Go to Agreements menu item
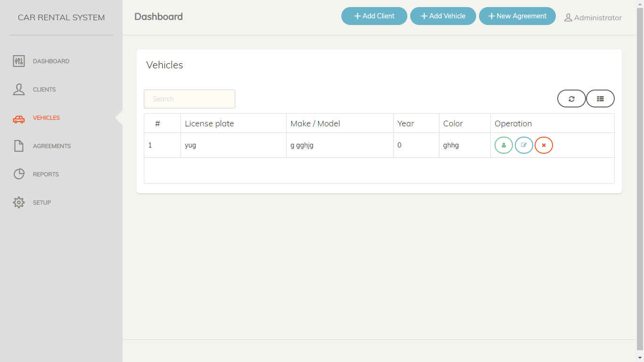 pyautogui.click(x=52, y=146)
